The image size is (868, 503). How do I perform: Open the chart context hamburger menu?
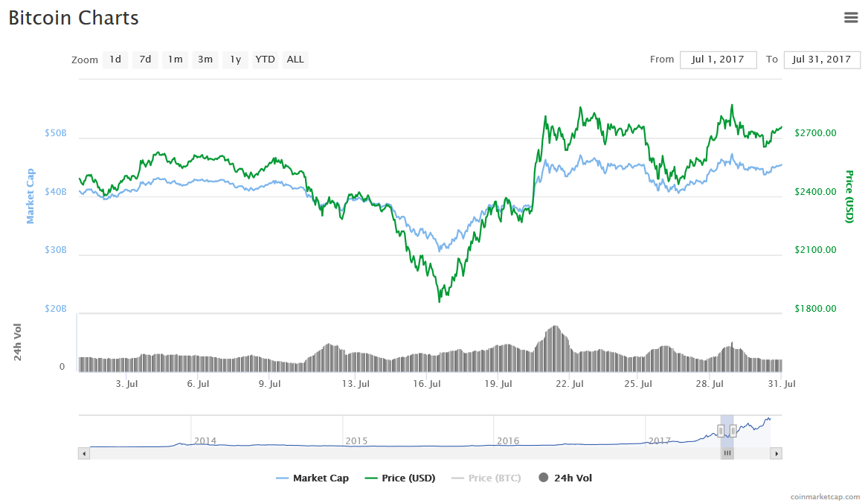point(851,18)
